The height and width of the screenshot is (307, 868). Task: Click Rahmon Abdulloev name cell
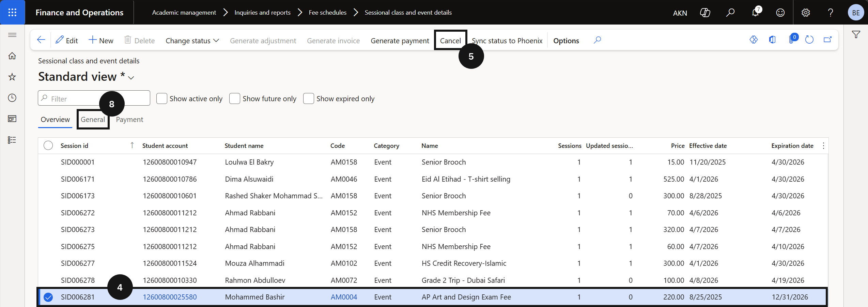(255, 280)
